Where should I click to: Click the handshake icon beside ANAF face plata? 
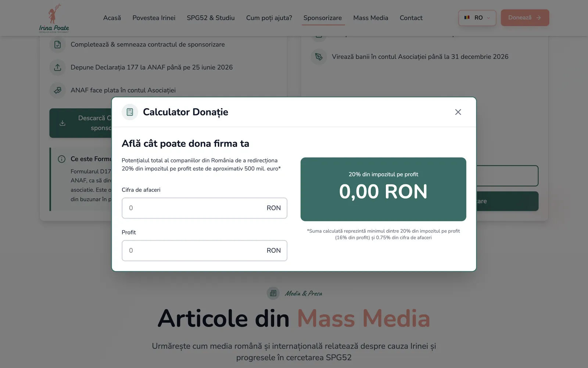click(58, 90)
